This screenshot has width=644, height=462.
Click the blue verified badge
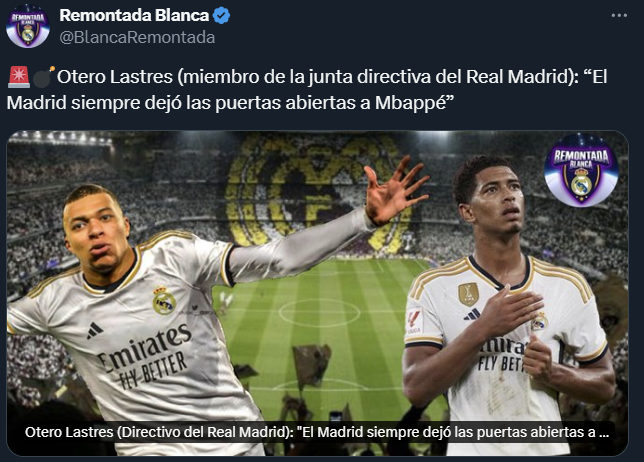[222, 16]
